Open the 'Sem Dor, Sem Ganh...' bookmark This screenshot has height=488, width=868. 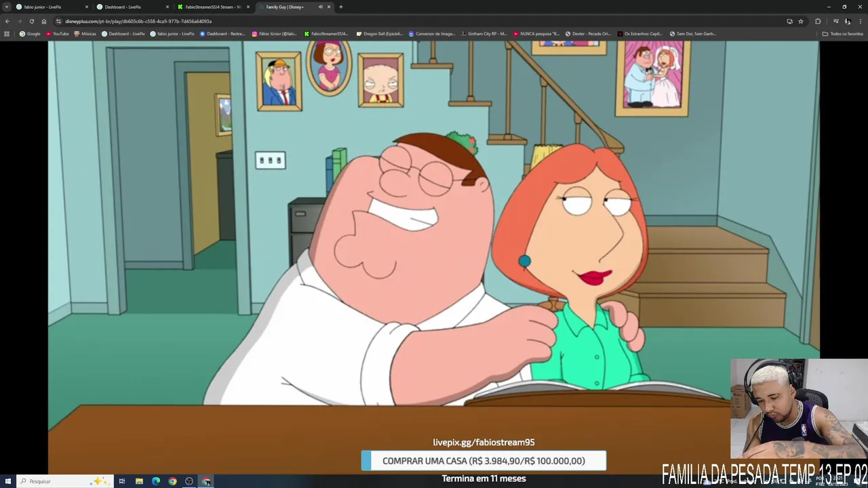(692, 33)
